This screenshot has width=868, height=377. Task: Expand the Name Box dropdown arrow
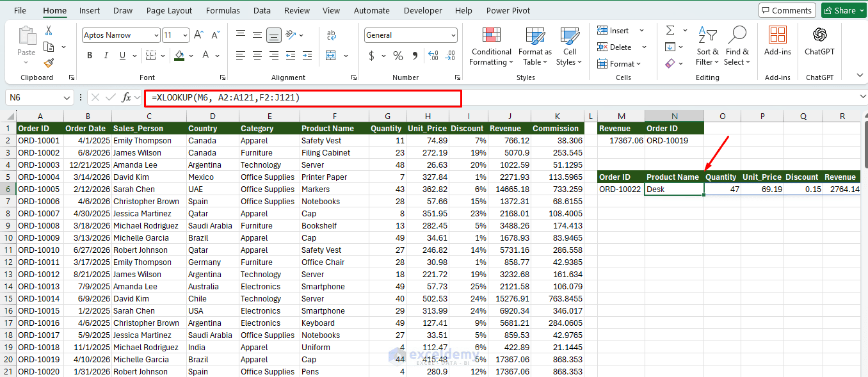point(67,98)
